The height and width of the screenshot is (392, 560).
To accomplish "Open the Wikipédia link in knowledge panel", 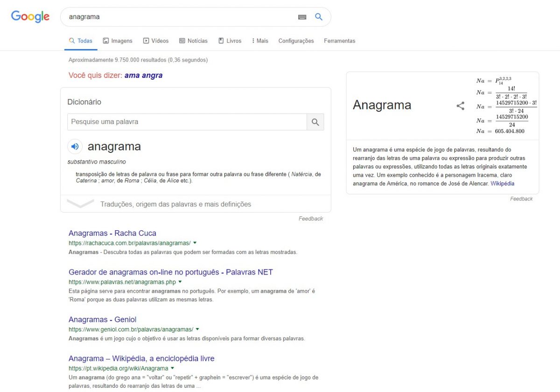I will pyautogui.click(x=502, y=184).
